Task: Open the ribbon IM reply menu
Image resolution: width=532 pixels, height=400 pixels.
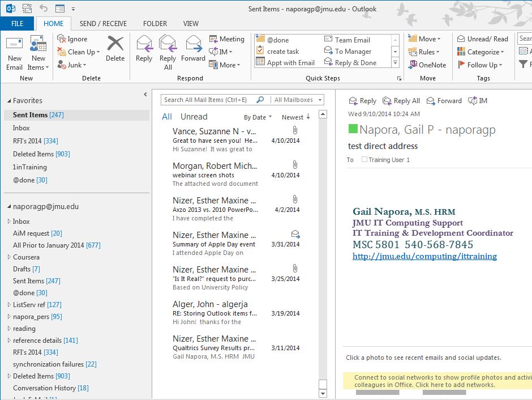Action: 221,52
